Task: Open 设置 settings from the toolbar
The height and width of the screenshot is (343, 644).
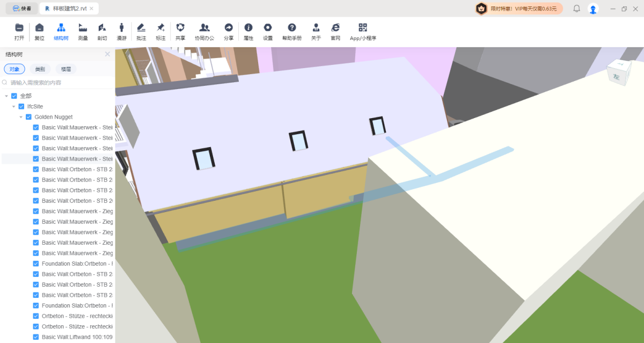Action: click(x=268, y=28)
